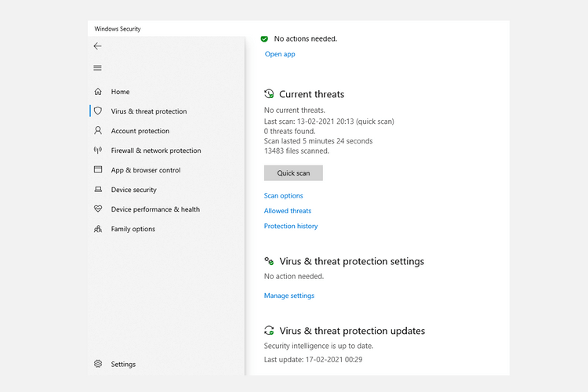The height and width of the screenshot is (392, 588).
Task: Click the App & browser control window icon
Action: pos(98,169)
